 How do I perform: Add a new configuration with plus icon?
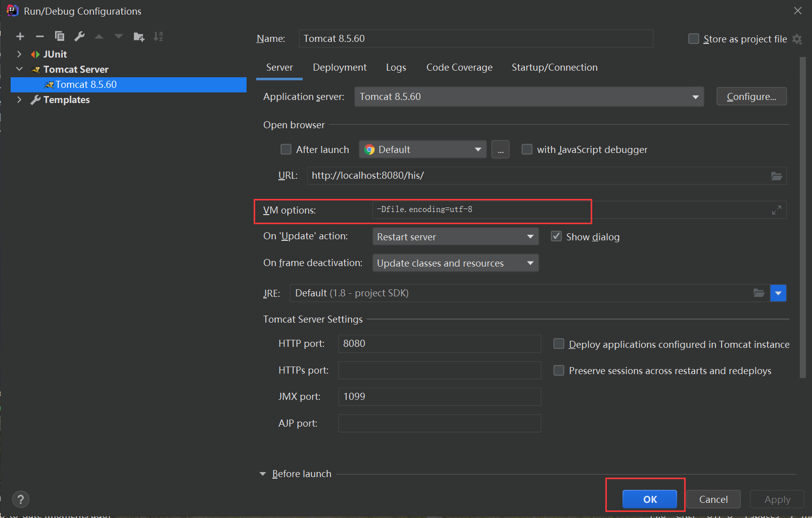[x=20, y=36]
